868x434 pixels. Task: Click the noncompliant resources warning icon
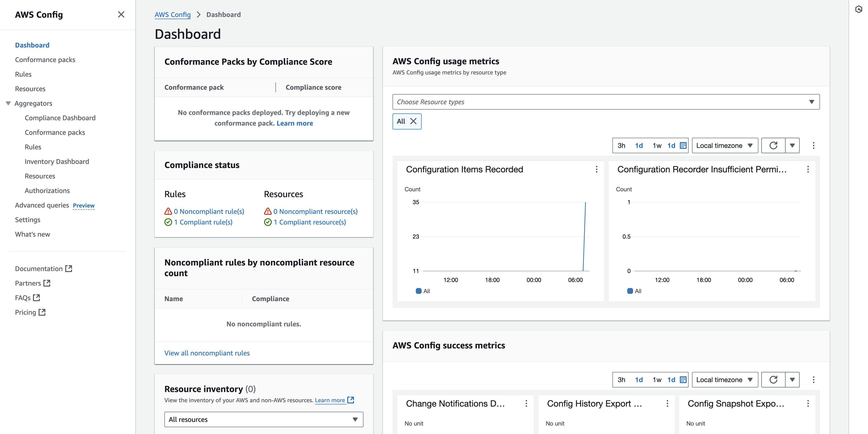point(268,211)
